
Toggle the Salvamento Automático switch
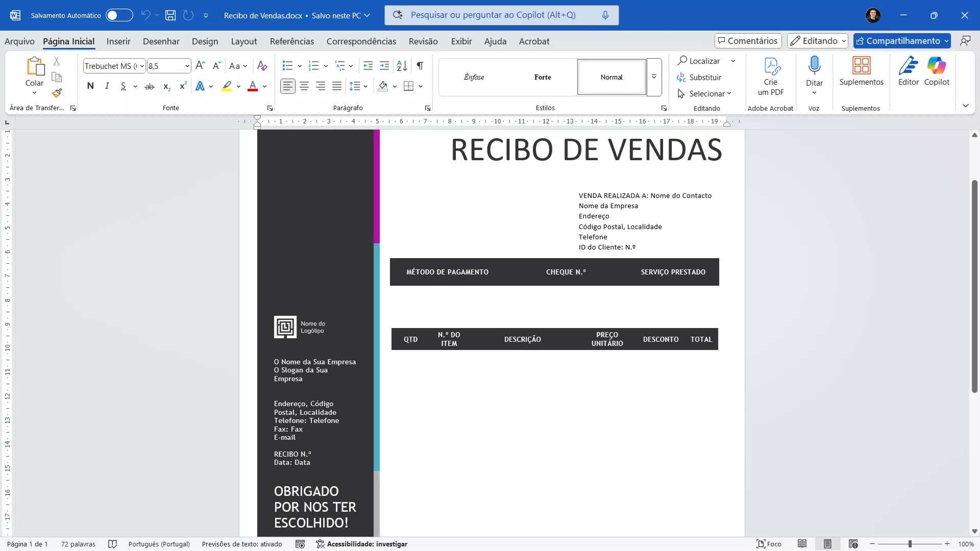119,15
